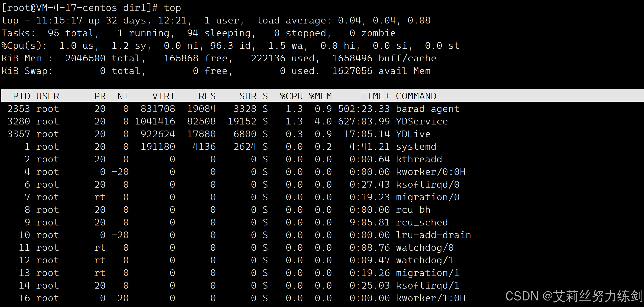
Task: Click the load average text
Action: (x=293, y=20)
